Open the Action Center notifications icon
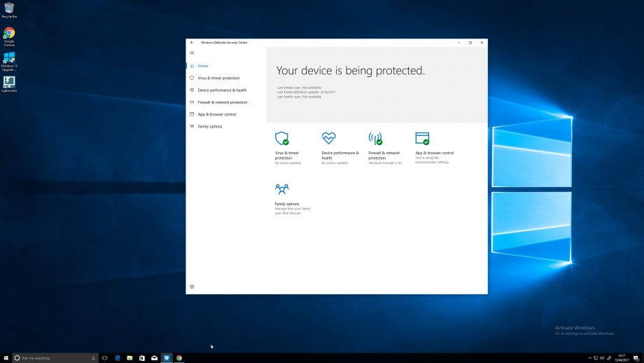 pyautogui.click(x=636, y=359)
